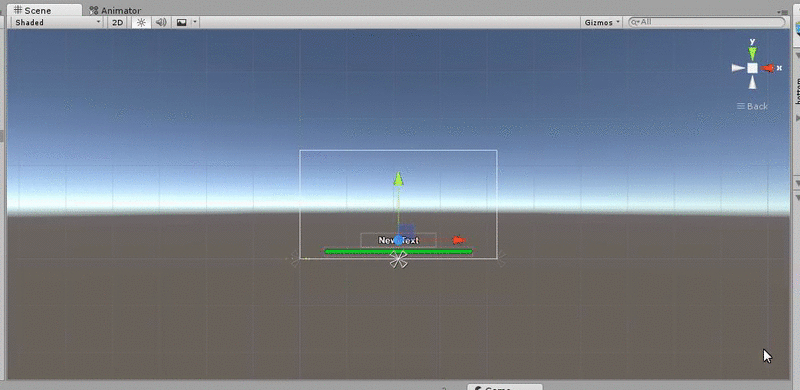
Task: Click the left white cone on orientation gizmo
Action: 738,68
